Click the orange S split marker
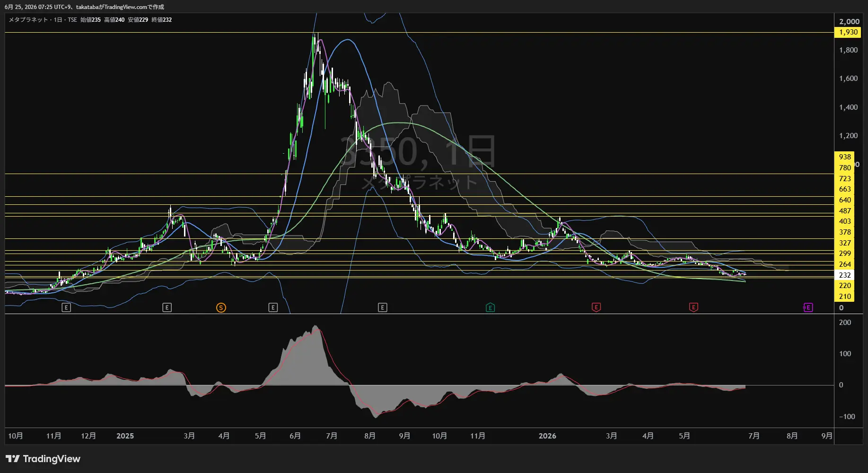Viewport: 868px width, 473px height. [x=221, y=308]
